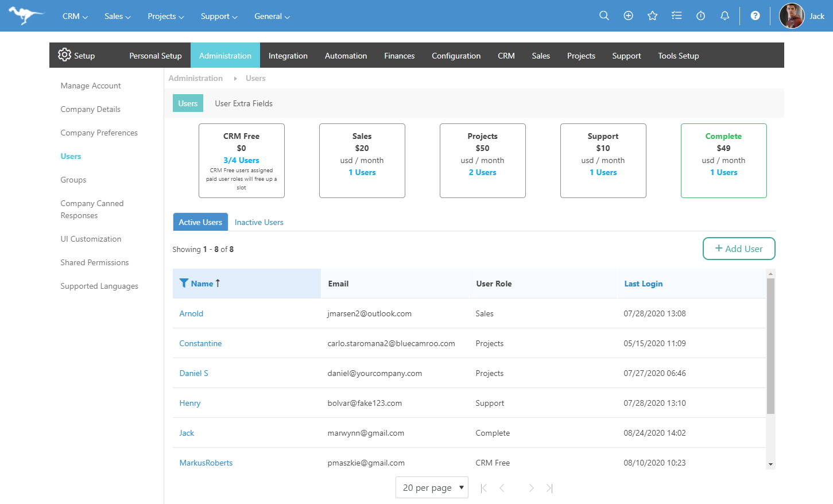Click the Email column header
The image size is (833, 504).
[x=338, y=284]
